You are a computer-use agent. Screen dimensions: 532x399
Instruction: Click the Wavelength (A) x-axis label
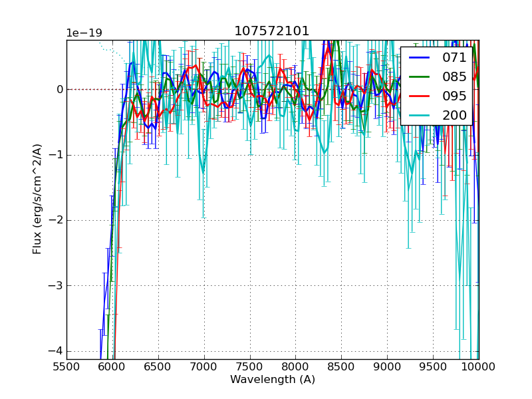(x=273, y=380)
